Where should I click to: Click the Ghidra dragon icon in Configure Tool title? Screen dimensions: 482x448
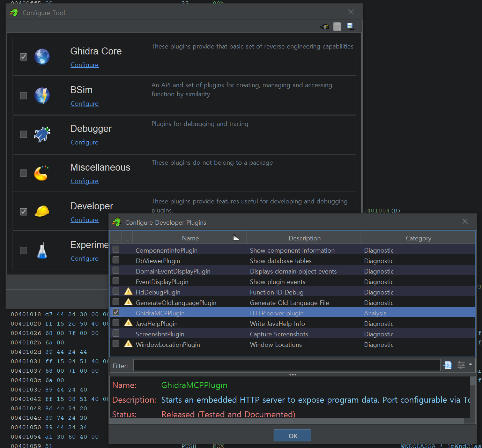(x=14, y=13)
